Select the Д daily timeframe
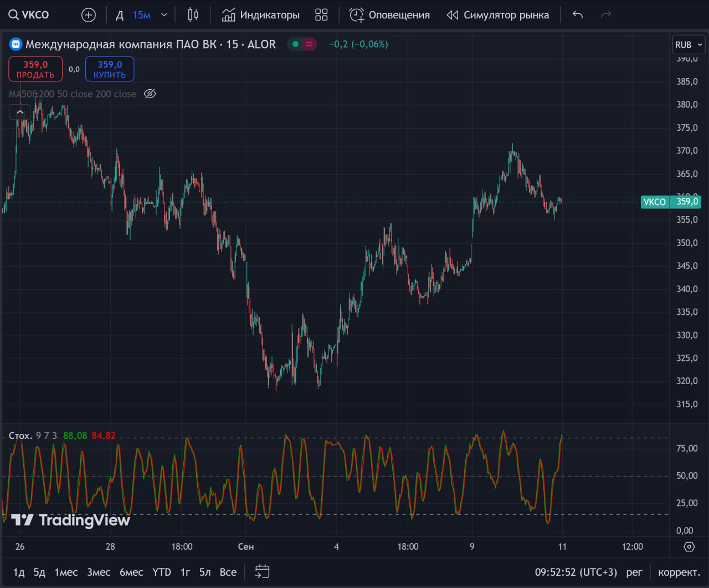Image resolution: width=709 pixels, height=588 pixels. 120,15
